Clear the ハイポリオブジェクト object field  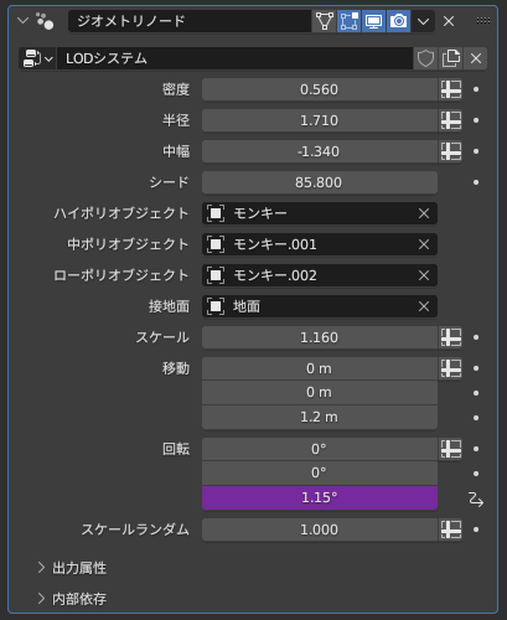click(x=424, y=214)
